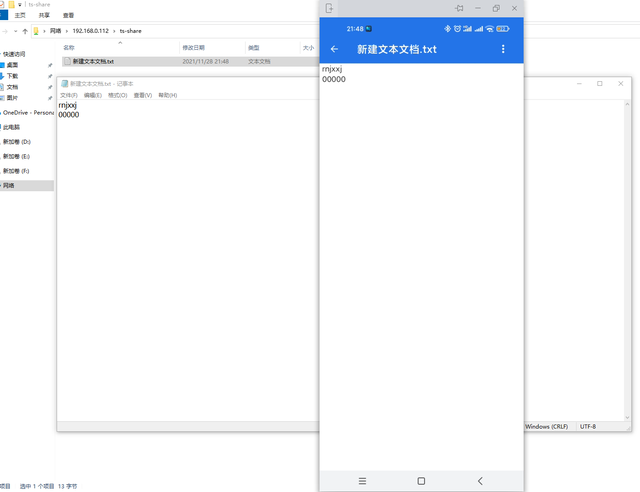Click the exit icon at mirror window top-left

[x=329, y=8]
